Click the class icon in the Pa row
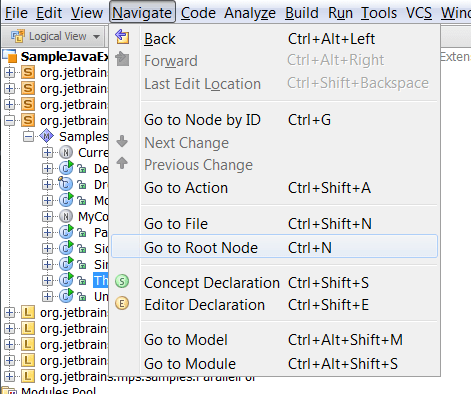The height and width of the screenshot is (394, 471). click(66, 232)
